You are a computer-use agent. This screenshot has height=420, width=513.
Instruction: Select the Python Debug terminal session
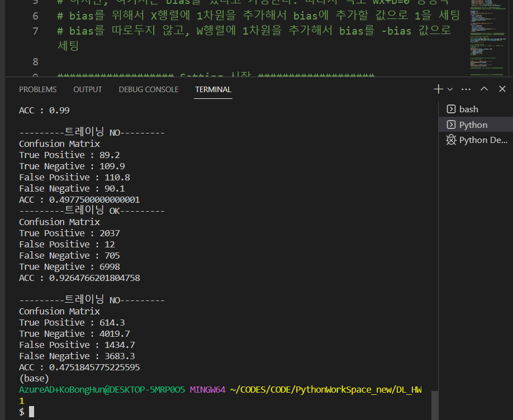click(x=482, y=140)
